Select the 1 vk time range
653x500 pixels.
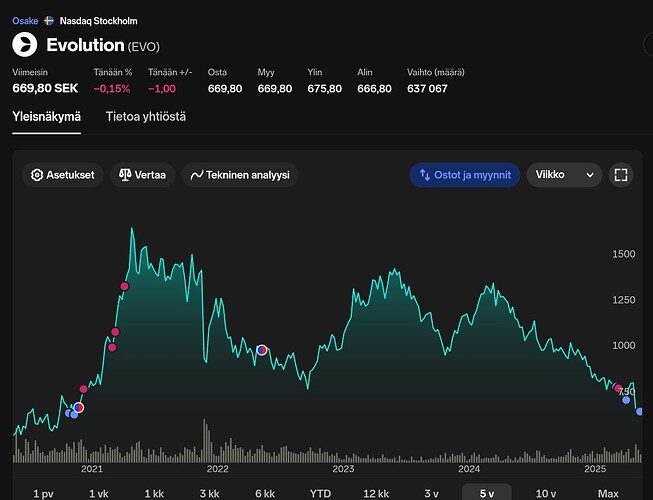click(99, 494)
